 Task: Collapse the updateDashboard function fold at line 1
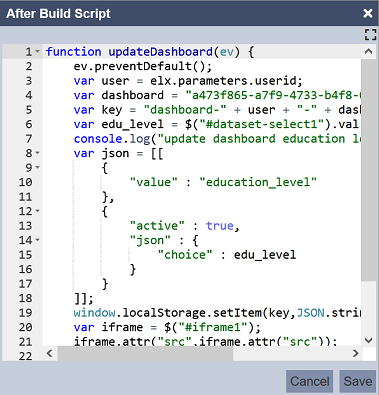37,52
